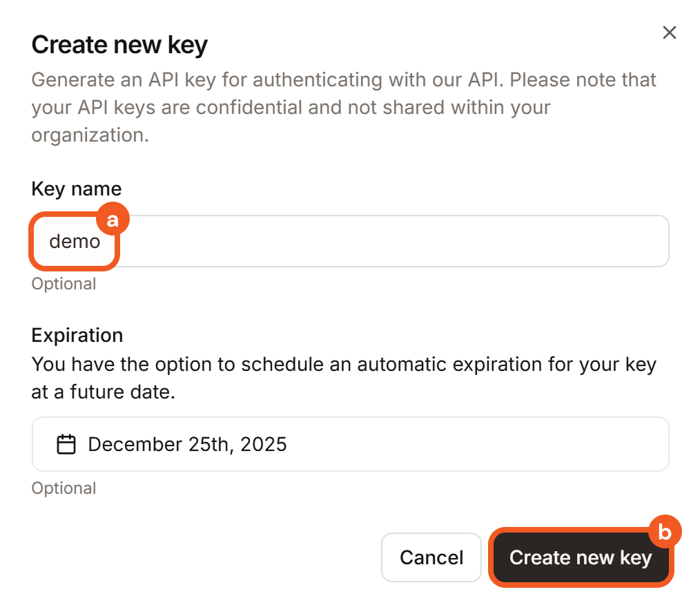Click empty space after "demo" in Key name input
Image resolution: width=700 pixels, height=614 pixels.
pos(387,242)
